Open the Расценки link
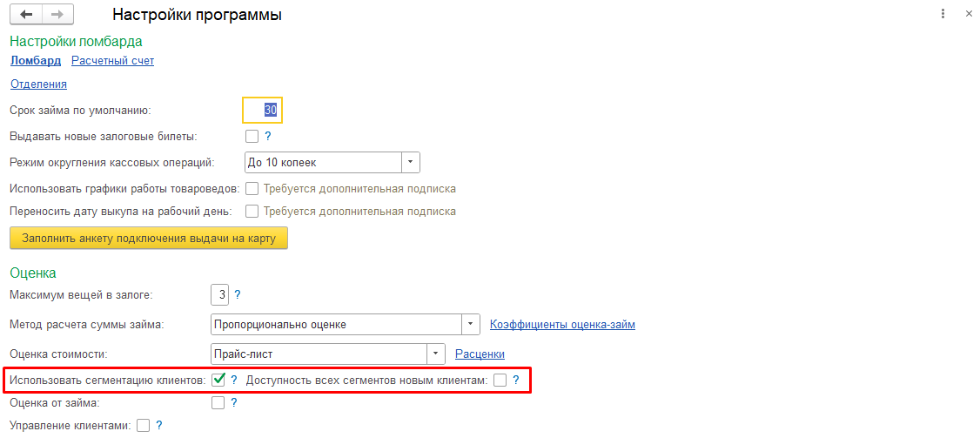Image resolution: width=980 pixels, height=438 pixels. coord(480,354)
